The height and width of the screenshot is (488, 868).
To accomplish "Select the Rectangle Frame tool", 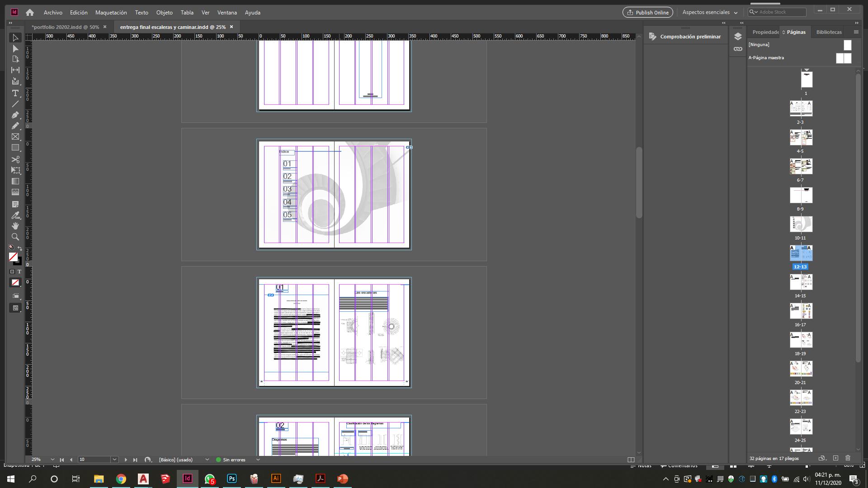I will tap(15, 136).
